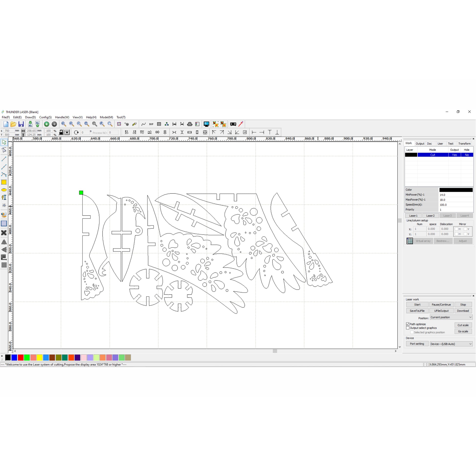Click the mirror horizontal icon
The image size is (476, 476).
[x=4, y=242]
